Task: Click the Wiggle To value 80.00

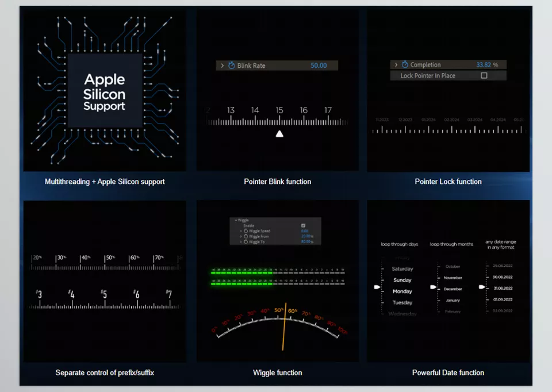Action: [x=305, y=242]
